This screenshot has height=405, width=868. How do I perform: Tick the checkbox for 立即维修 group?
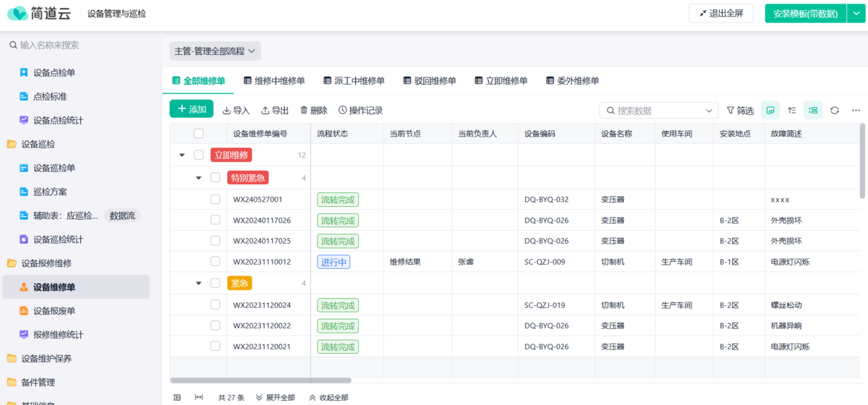(198, 155)
